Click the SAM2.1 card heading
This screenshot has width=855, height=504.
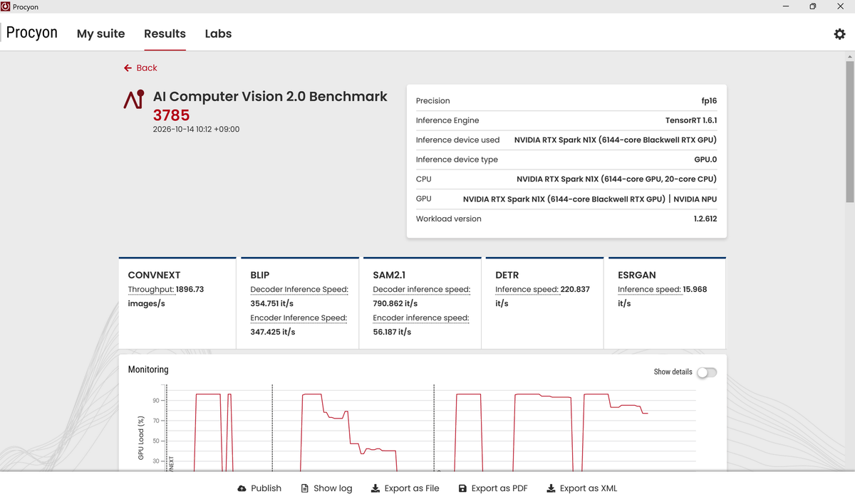[x=389, y=275]
